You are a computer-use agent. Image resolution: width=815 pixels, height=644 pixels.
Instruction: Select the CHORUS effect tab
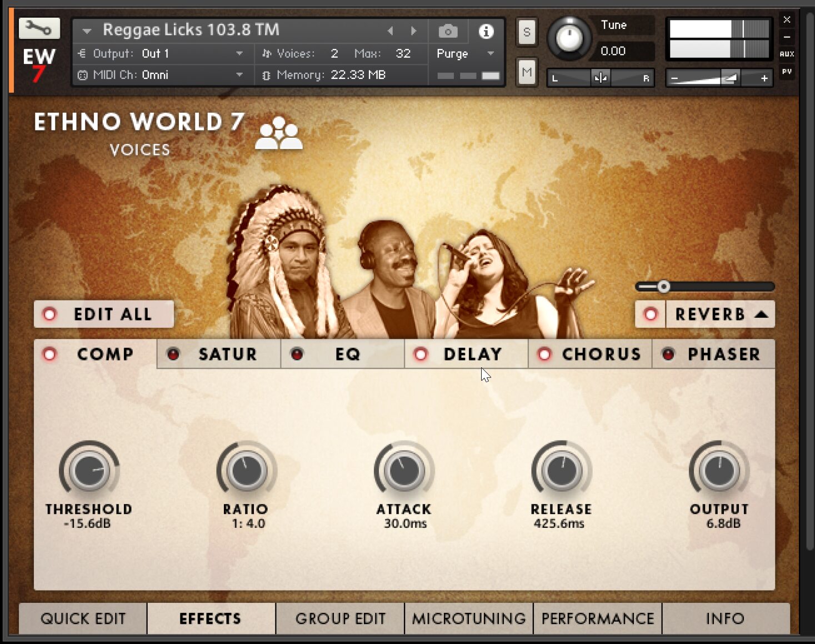click(590, 354)
